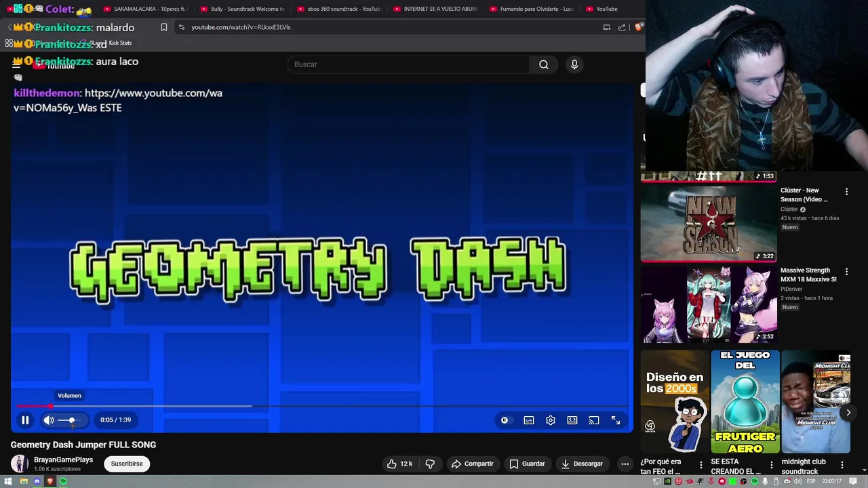868x488 pixels.
Task: Switch to xbox 360 soundtrack tab
Action: pyautogui.click(x=339, y=9)
